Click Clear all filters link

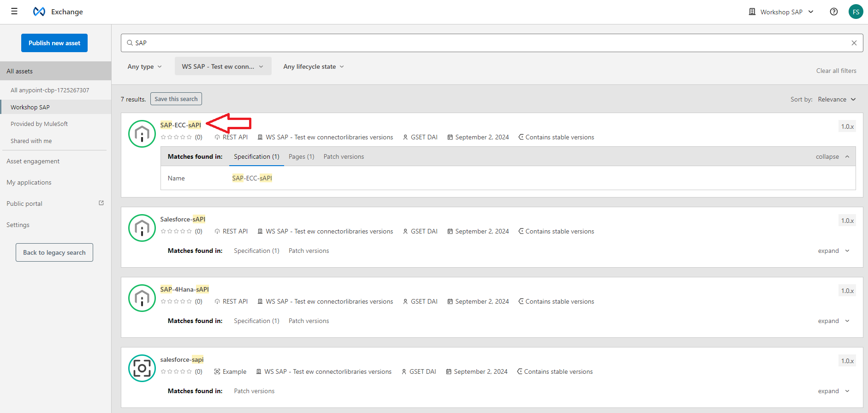tap(836, 71)
